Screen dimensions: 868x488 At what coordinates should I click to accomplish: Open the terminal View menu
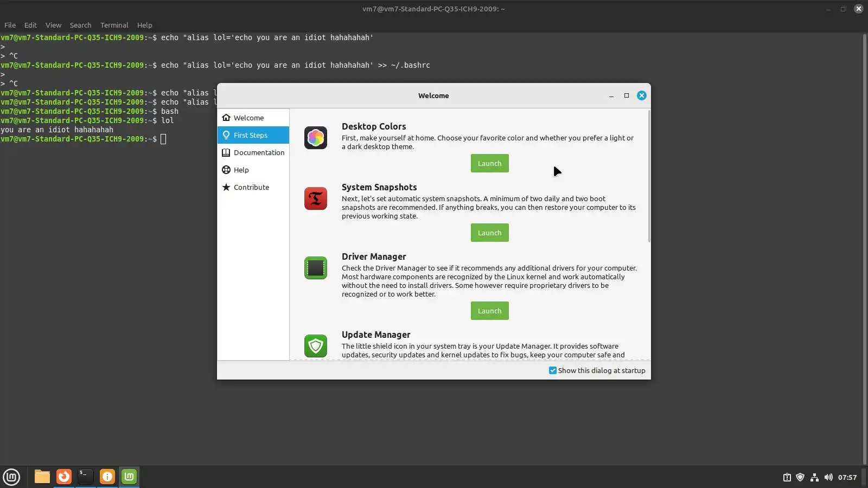(x=53, y=25)
